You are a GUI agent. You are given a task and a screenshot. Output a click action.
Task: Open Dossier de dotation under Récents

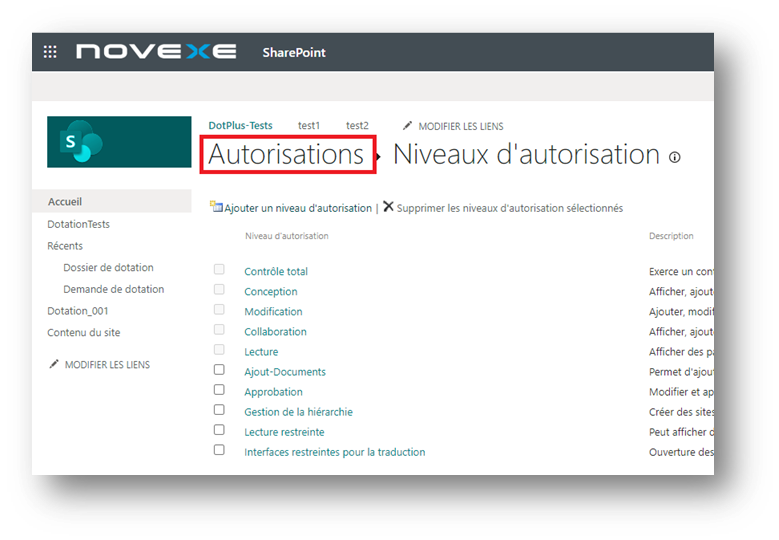[x=108, y=268]
